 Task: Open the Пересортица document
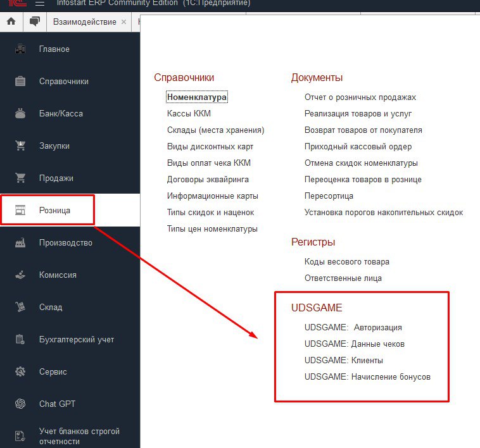[329, 196]
